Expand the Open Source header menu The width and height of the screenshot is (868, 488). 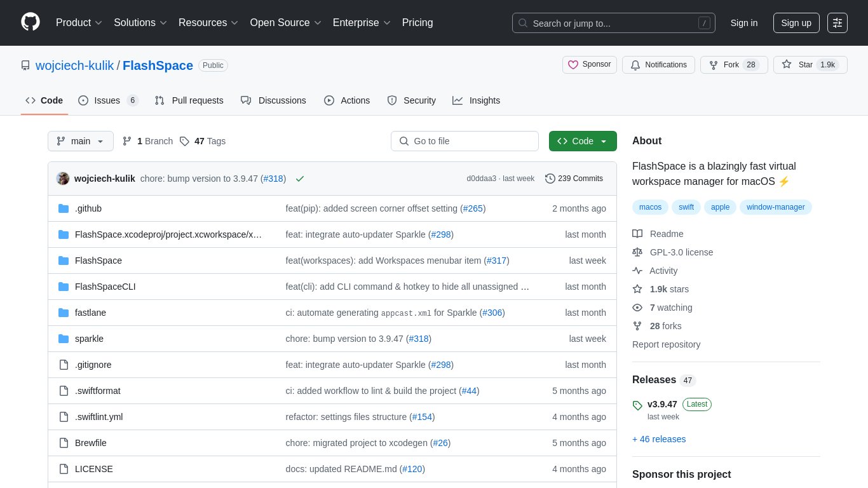click(x=285, y=23)
